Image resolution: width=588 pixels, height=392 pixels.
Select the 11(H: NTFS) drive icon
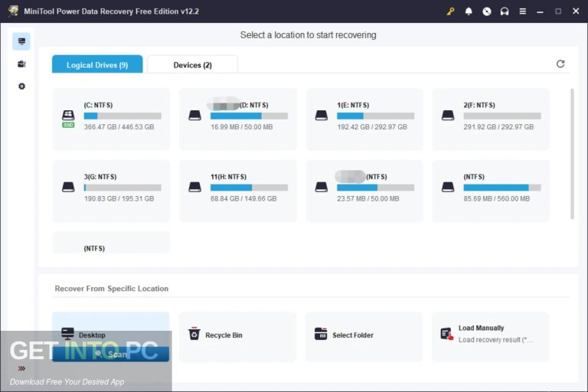click(194, 187)
